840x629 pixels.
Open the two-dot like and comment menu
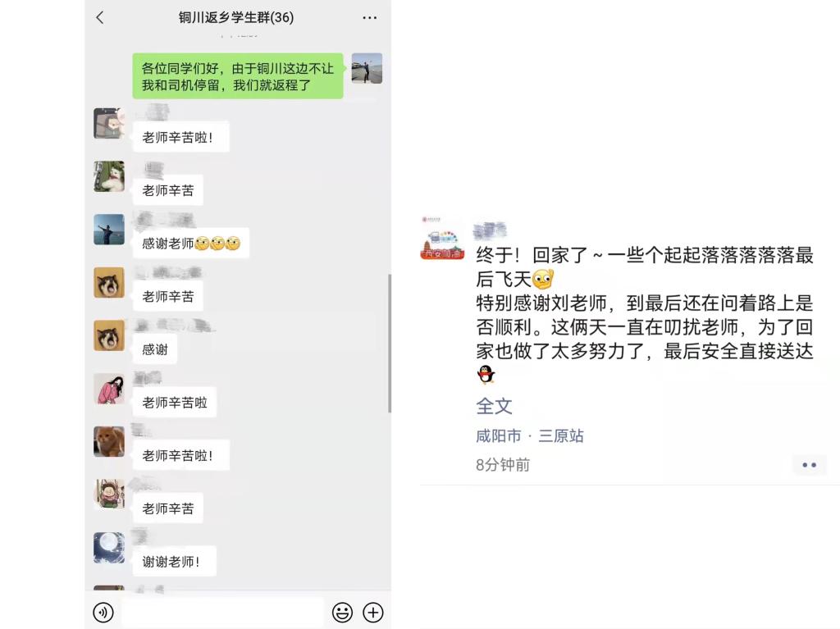809,464
